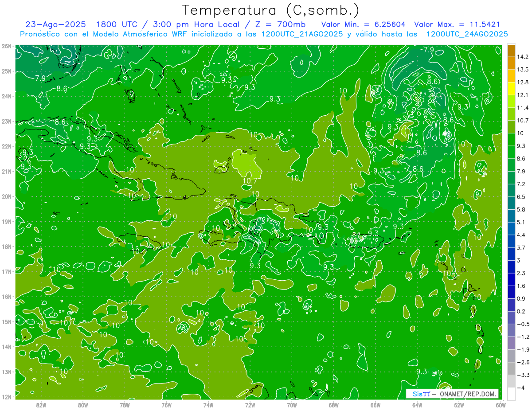Image resolution: width=532 pixels, height=411 pixels.
Task: Click longitude axis label "70W"
Action: [x=292, y=404]
